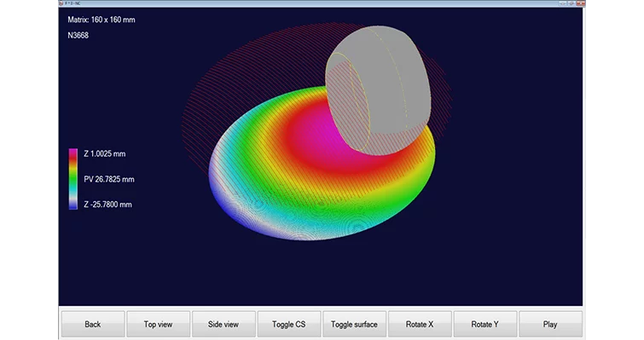Click the application icon in title bar

point(61,3)
